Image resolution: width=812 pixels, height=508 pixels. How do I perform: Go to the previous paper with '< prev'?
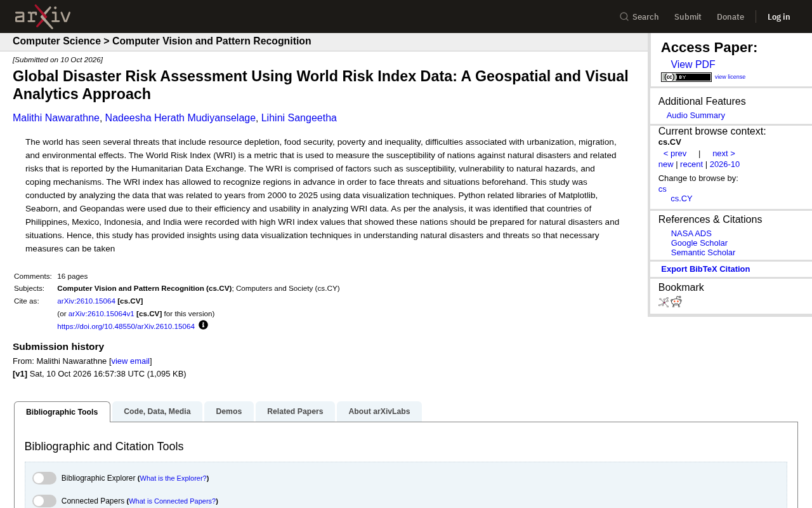pyautogui.click(x=675, y=154)
